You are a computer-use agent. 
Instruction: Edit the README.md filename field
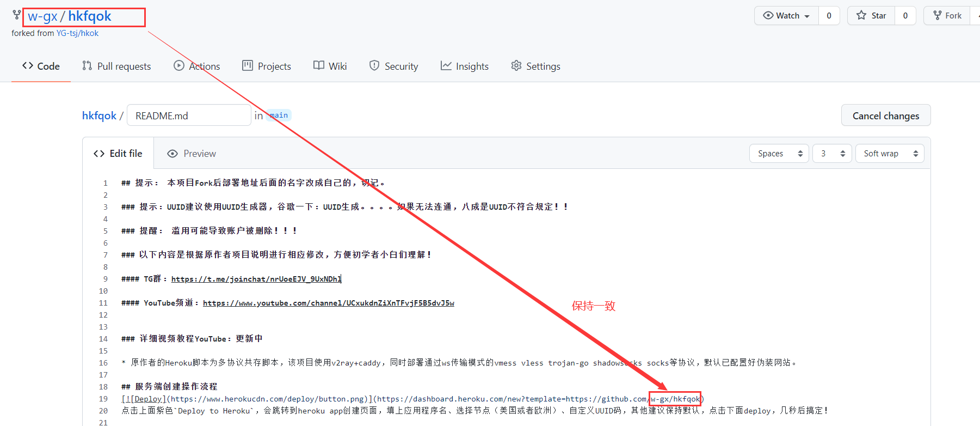tap(189, 115)
